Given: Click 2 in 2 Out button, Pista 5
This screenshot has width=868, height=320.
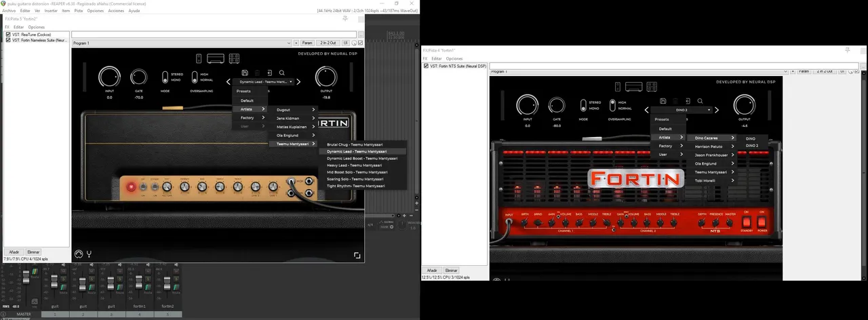Looking at the screenshot, I should [x=328, y=43].
